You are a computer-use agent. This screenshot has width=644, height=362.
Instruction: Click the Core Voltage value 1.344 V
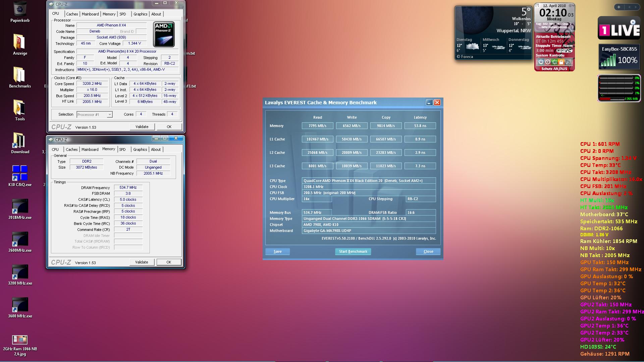pyautogui.click(x=135, y=44)
